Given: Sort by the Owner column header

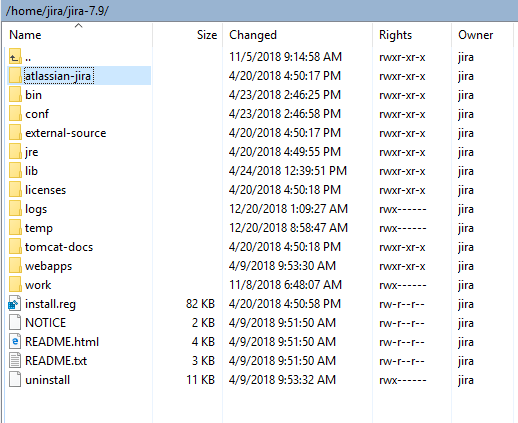Looking at the screenshot, I should [475, 35].
